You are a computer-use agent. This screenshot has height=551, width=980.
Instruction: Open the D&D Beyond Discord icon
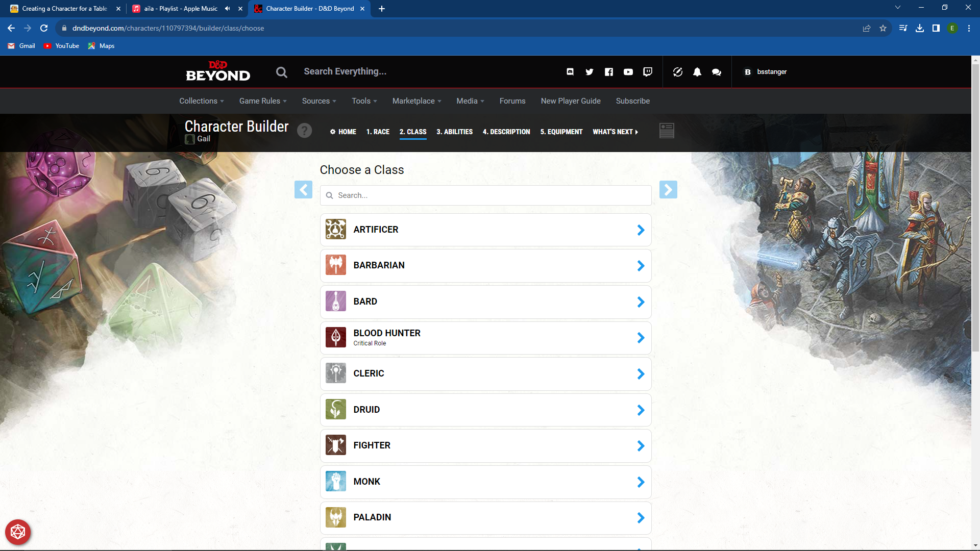tap(570, 72)
